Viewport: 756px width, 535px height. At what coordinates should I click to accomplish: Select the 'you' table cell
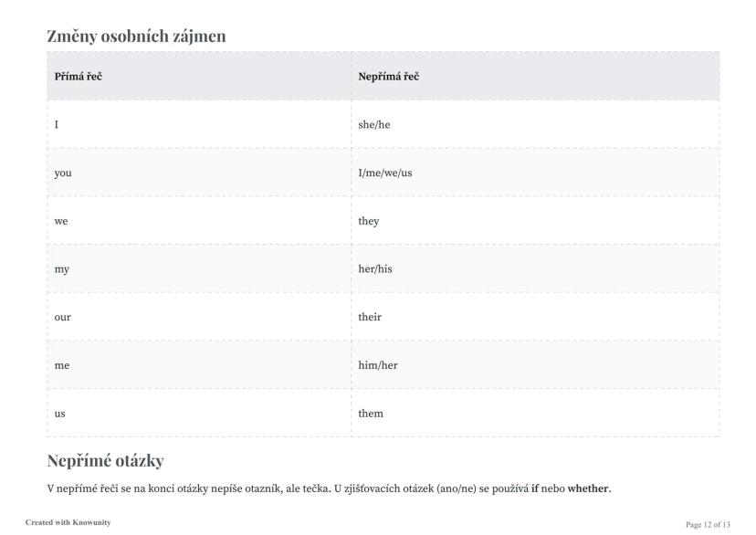(199, 173)
